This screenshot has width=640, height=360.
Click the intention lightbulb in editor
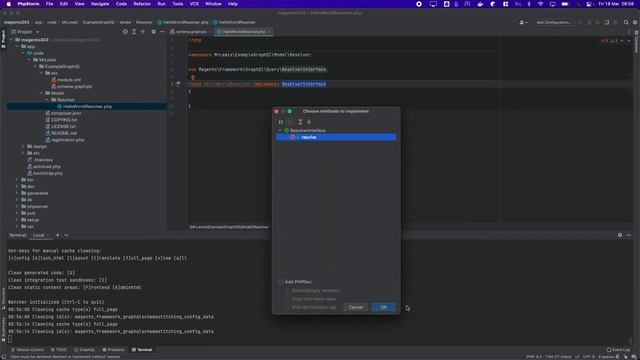tap(193, 77)
